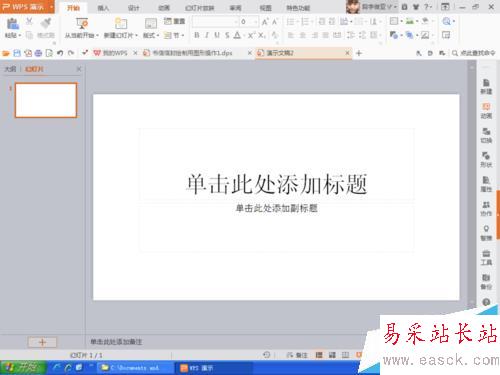Click the Text Box insert icon

point(395,21)
